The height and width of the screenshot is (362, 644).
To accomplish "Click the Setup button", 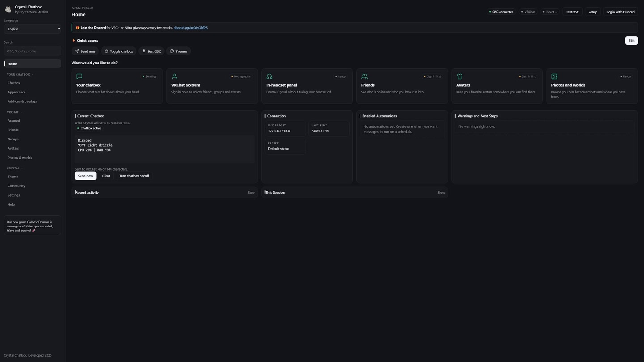I will 593,12.
